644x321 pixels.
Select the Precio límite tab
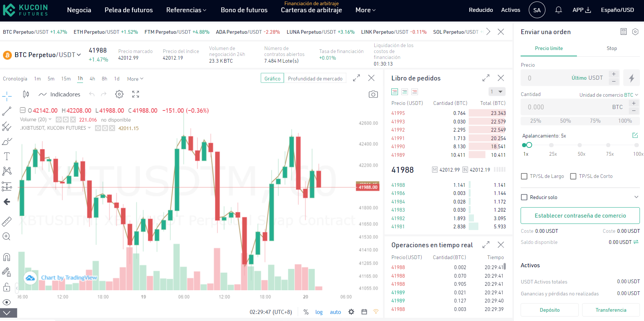tap(549, 48)
